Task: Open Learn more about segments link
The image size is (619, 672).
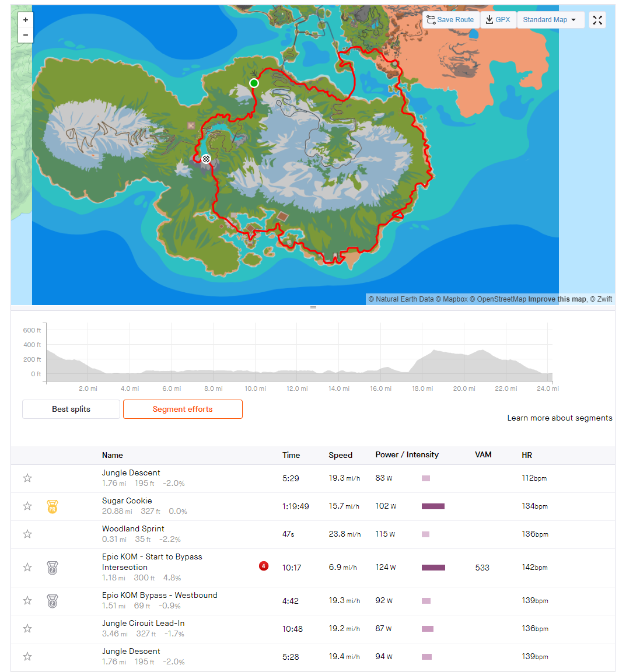Action: click(559, 418)
